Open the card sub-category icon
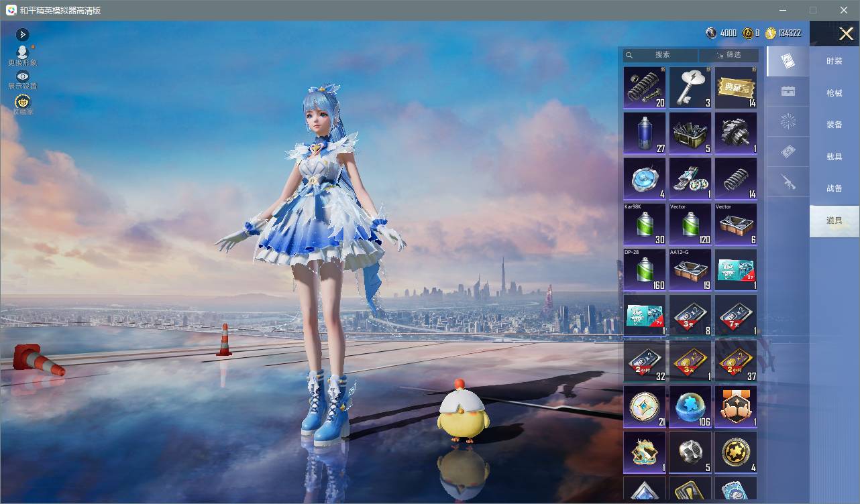The image size is (860, 504). (x=788, y=61)
